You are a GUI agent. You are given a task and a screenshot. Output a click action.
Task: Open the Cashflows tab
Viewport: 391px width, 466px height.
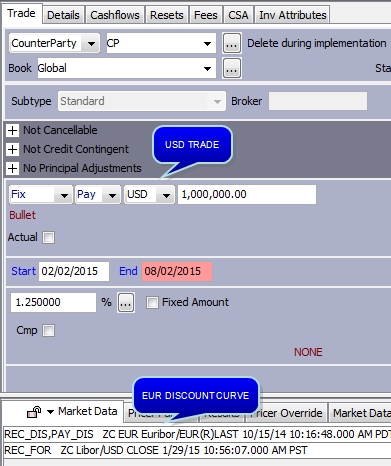[x=115, y=15]
